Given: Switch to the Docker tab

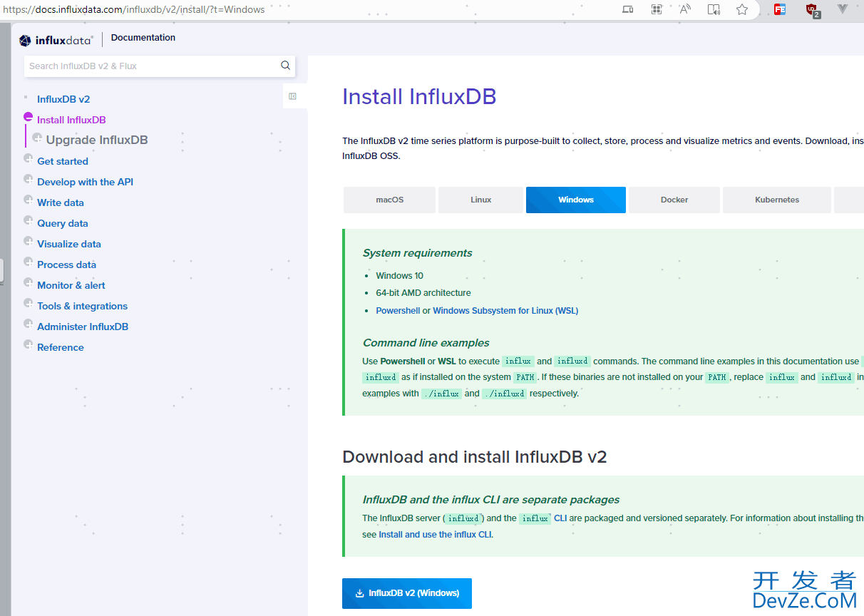Looking at the screenshot, I should coord(674,200).
